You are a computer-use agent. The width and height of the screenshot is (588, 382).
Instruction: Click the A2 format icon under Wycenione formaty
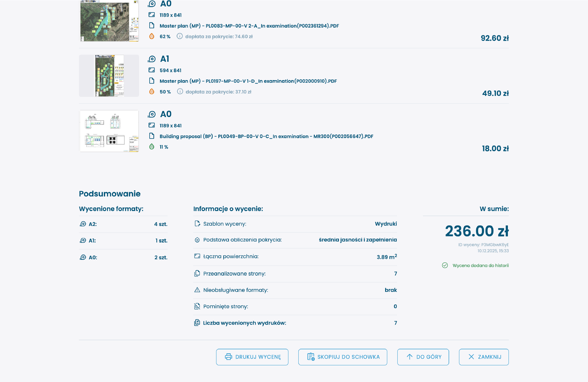82,224
